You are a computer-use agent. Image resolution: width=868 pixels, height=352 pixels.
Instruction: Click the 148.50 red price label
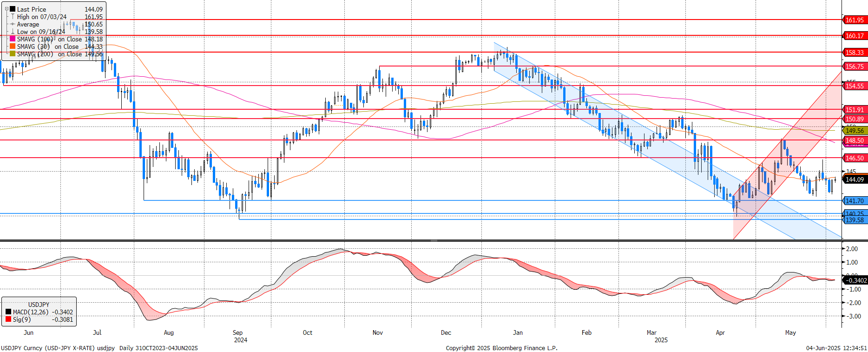tap(855, 140)
